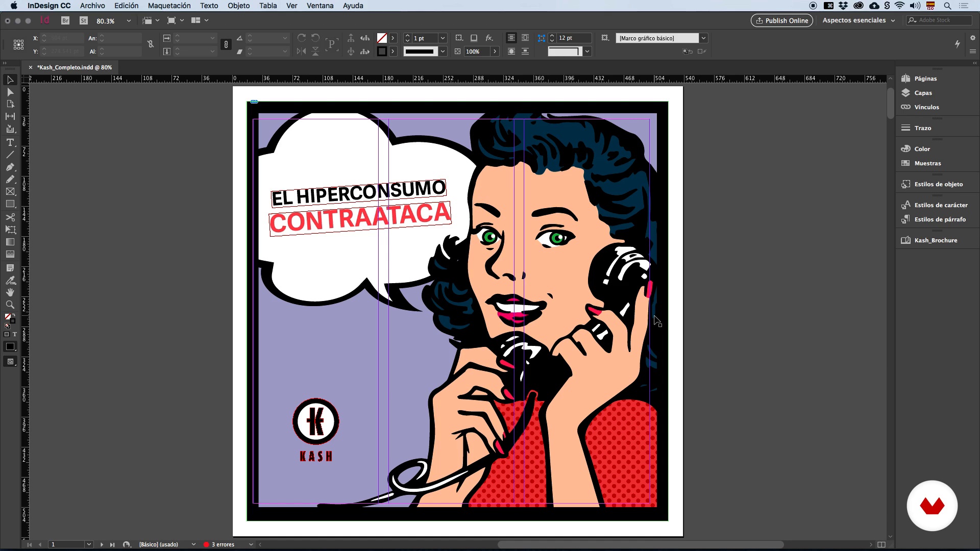980x551 pixels.
Task: Select the Scissors tool
Action: pos(10,217)
